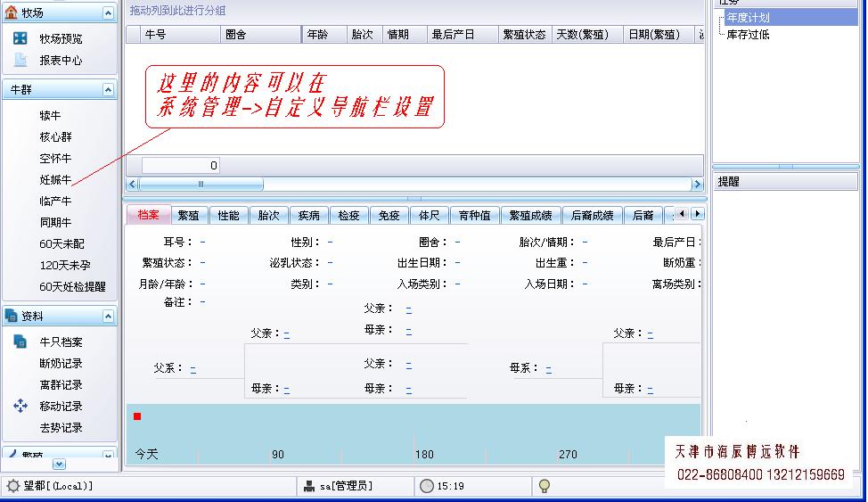Click the horizontal scrollbar thumb

tap(201, 184)
